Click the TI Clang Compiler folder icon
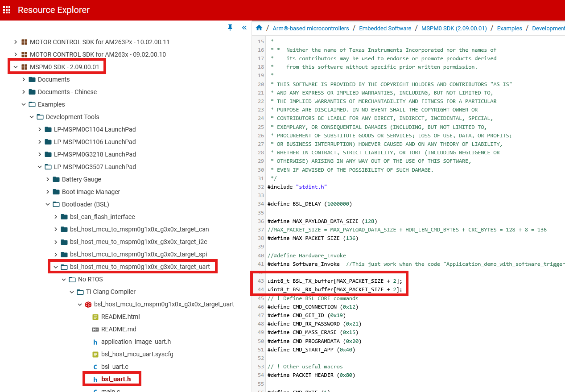The width and height of the screenshot is (565, 392). coord(80,292)
